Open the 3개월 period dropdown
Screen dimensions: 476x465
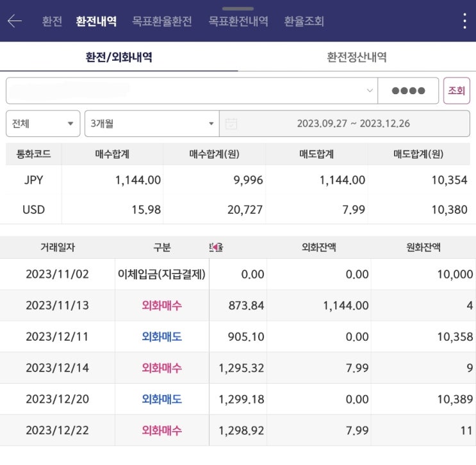coord(152,124)
